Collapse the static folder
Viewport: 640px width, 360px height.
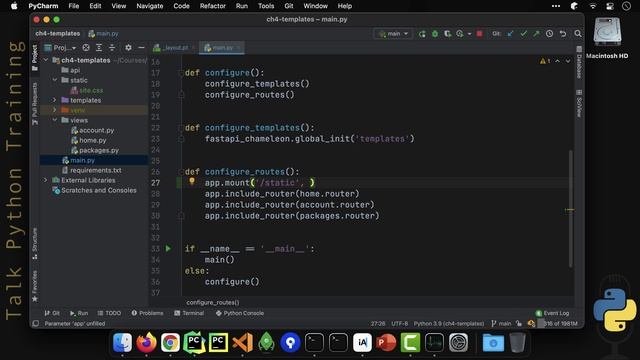pos(55,80)
